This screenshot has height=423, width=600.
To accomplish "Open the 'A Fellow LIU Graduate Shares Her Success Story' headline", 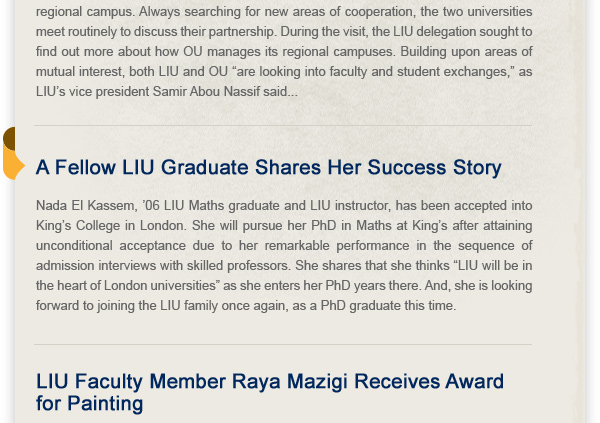I will pos(269,168).
